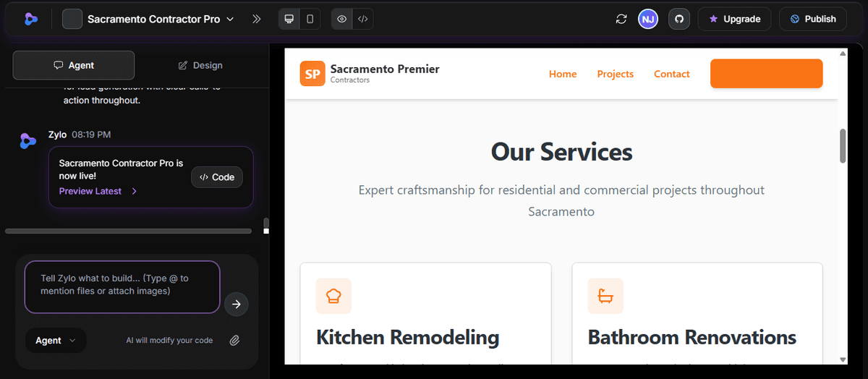Click the Bathroom Renovations bathtub icon
This screenshot has height=379, width=868.
(605, 296)
